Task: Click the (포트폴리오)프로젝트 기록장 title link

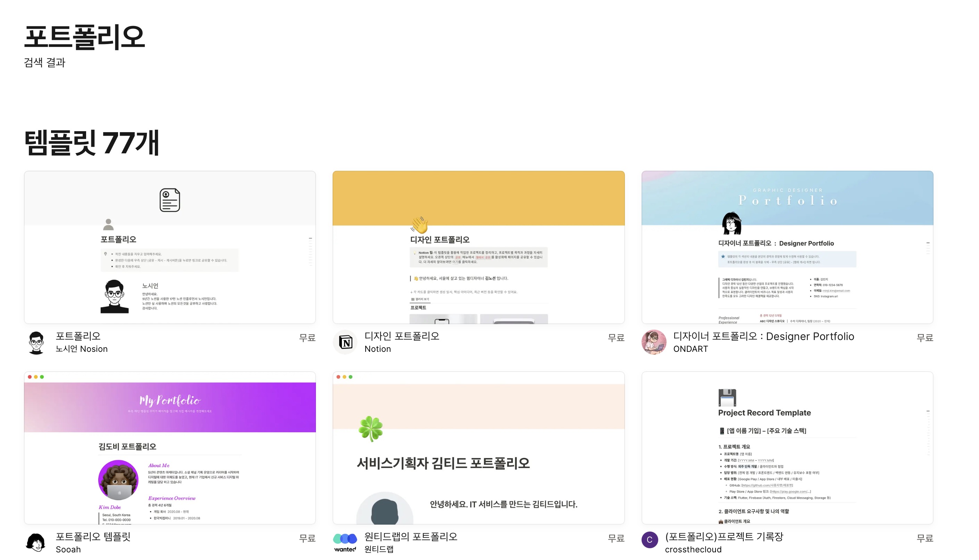Action: (724, 536)
